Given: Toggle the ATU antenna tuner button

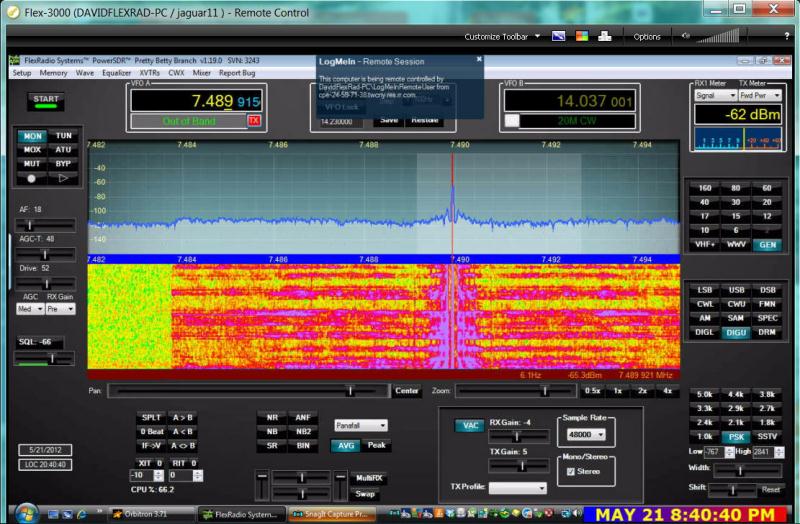Looking at the screenshot, I should 63,150.
